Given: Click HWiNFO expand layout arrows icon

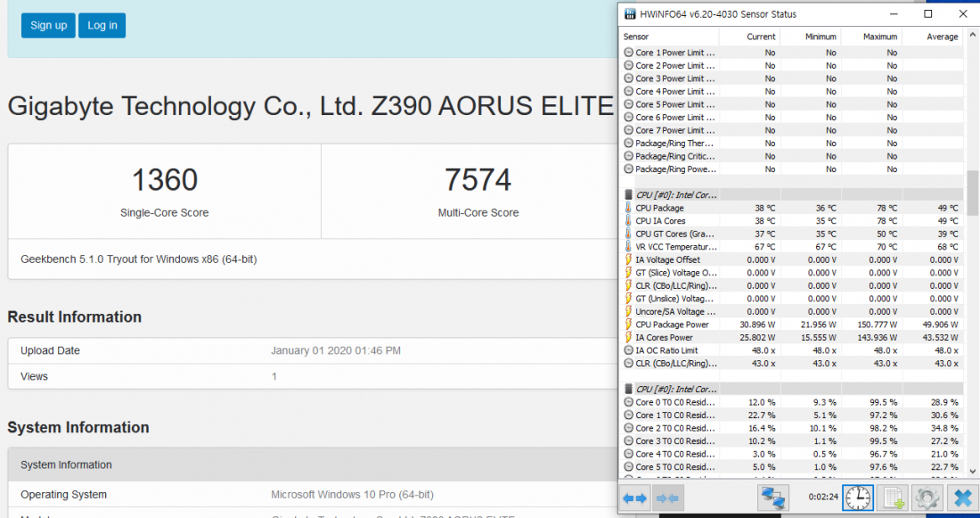Looking at the screenshot, I should [635, 498].
